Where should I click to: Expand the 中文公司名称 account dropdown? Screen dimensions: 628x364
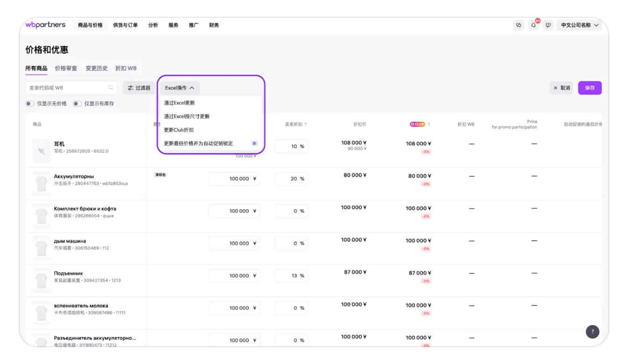(579, 25)
